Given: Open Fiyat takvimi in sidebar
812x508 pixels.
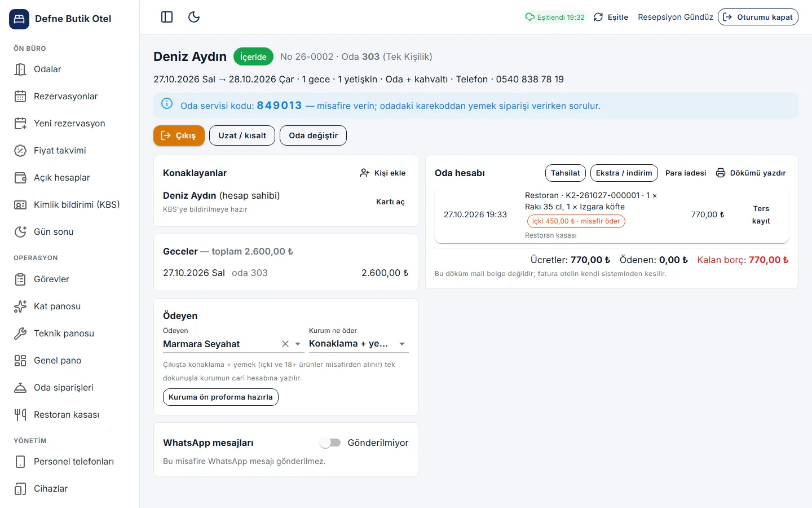Looking at the screenshot, I should click(x=69, y=151).
